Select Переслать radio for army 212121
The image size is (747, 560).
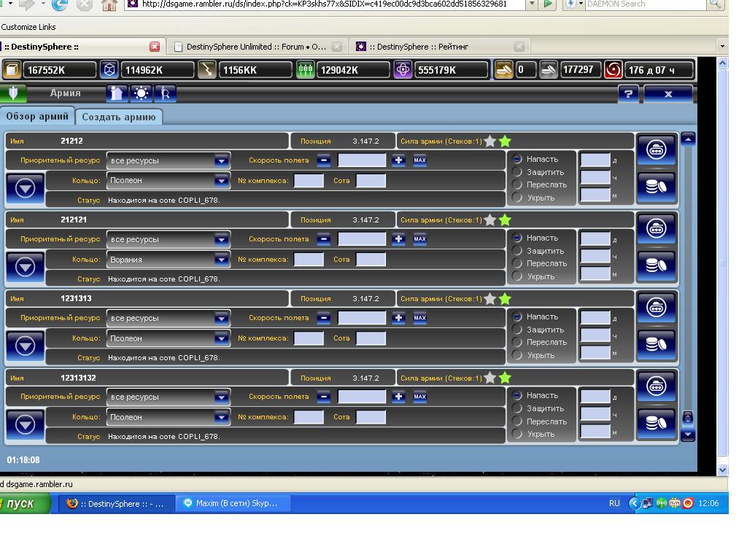(x=517, y=263)
